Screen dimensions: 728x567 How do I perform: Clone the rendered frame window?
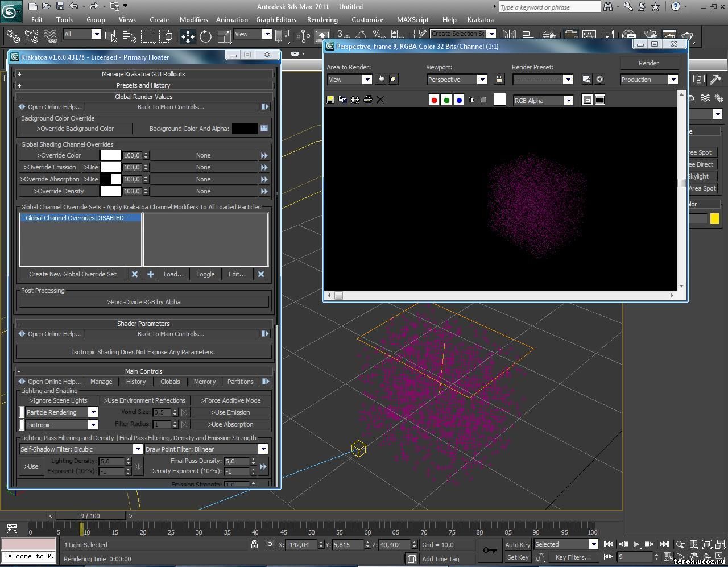[355, 100]
